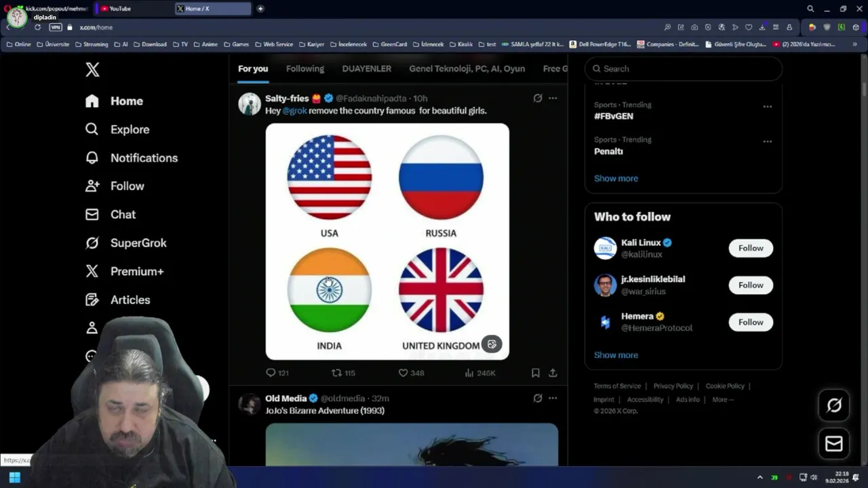
Task: Like the Salty-fries post
Action: tap(411, 373)
